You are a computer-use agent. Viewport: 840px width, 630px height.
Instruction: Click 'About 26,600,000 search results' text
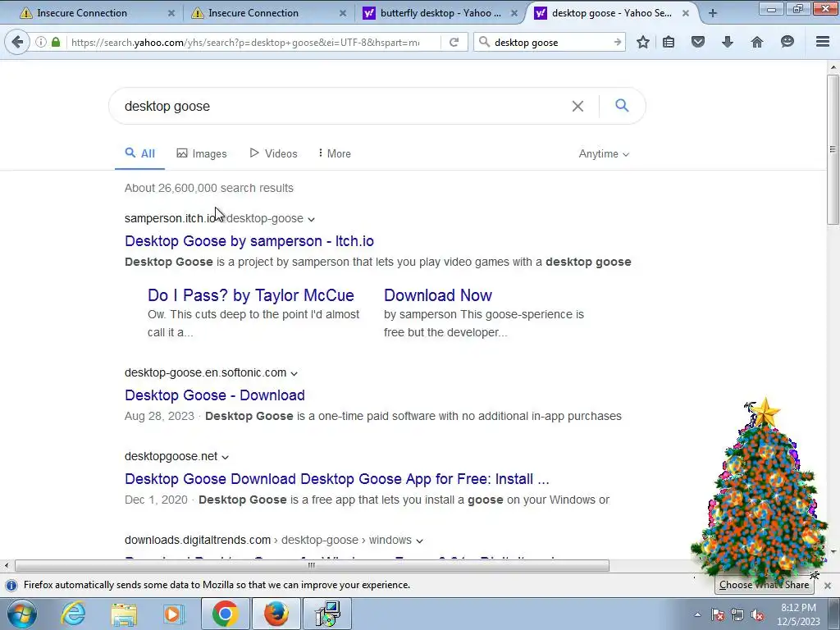[x=209, y=188]
